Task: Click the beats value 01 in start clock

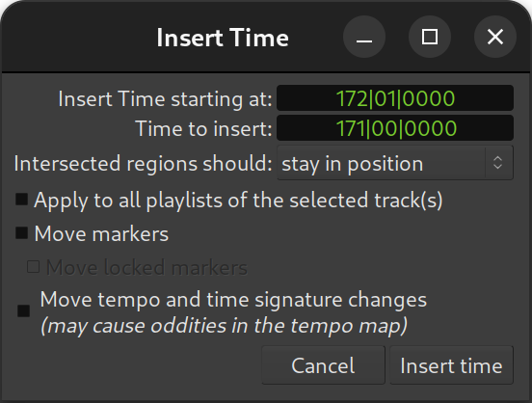Action: click(x=385, y=98)
